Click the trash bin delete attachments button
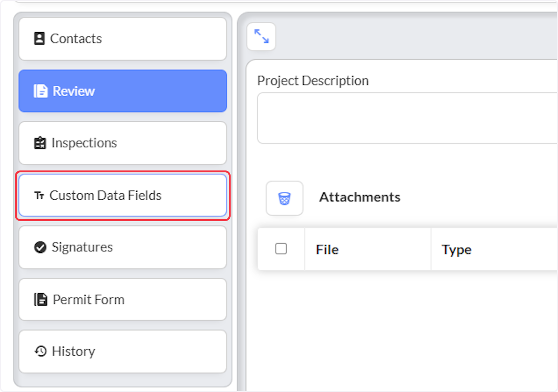558x392 pixels. 285,198
